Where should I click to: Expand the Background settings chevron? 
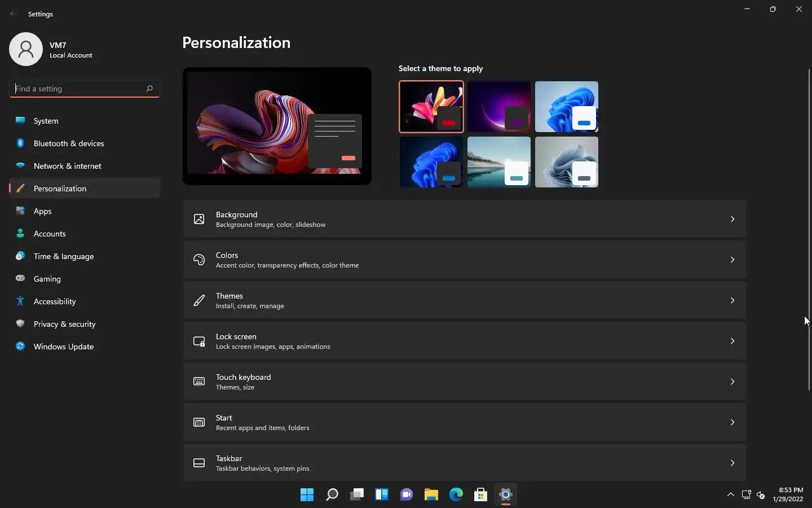click(732, 219)
